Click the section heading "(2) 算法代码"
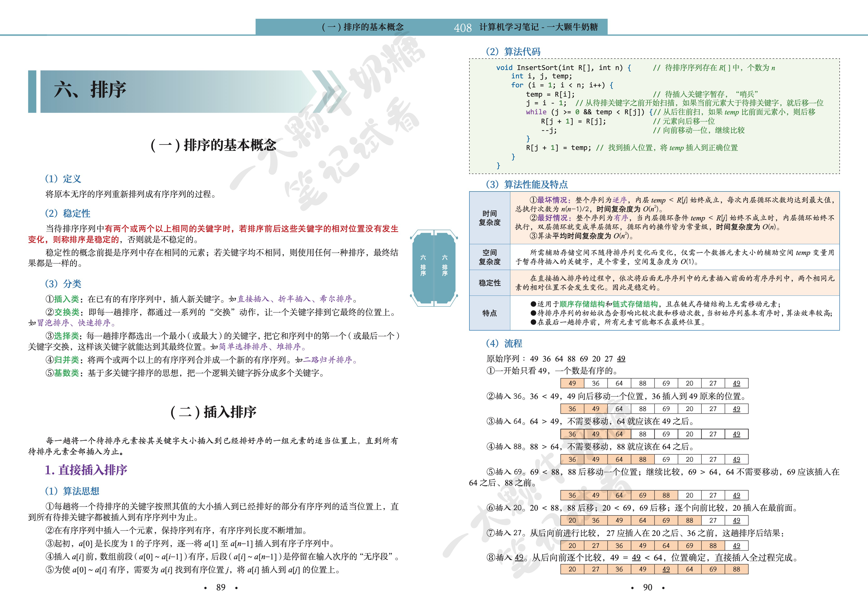 click(513, 51)
